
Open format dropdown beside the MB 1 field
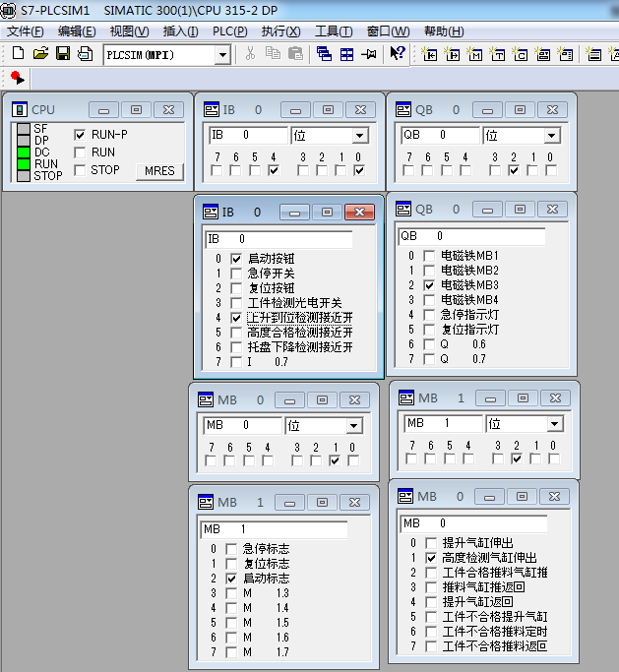tap(555, 424)
